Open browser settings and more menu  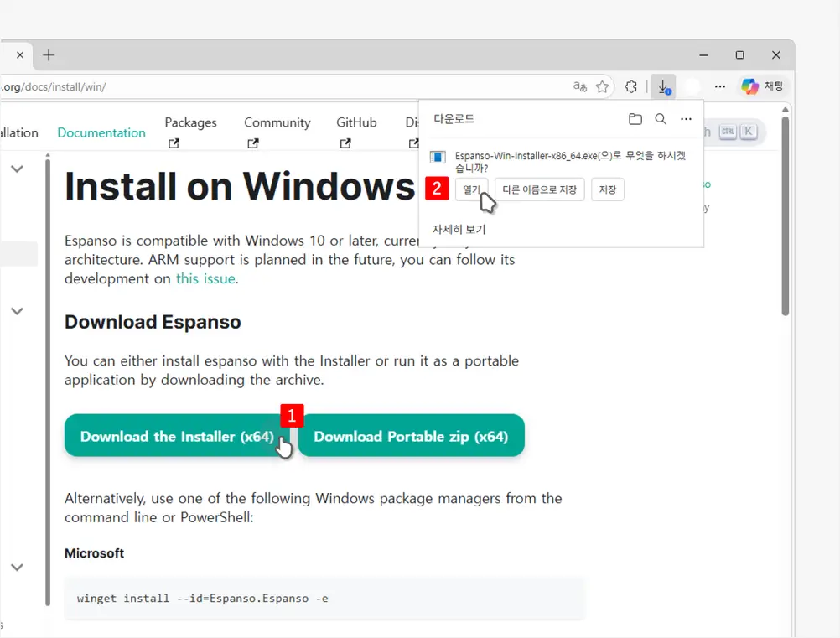pyautogui.click(x=720, y=86)
